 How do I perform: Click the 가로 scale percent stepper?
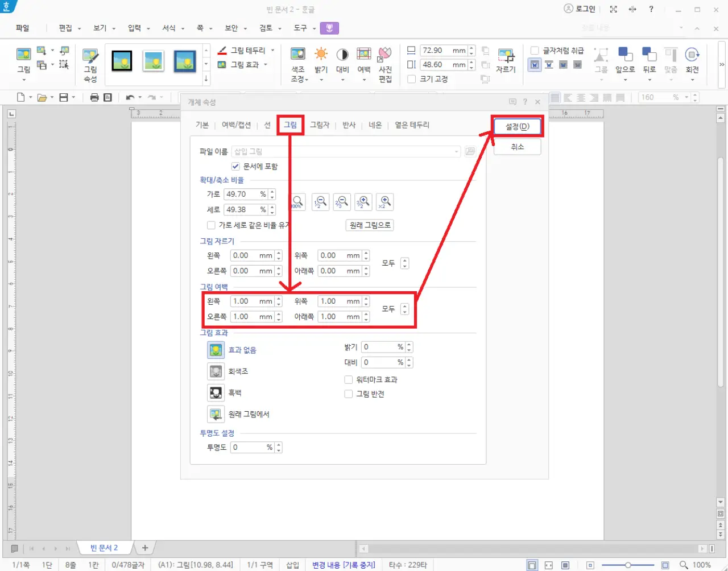coord(272,195)
